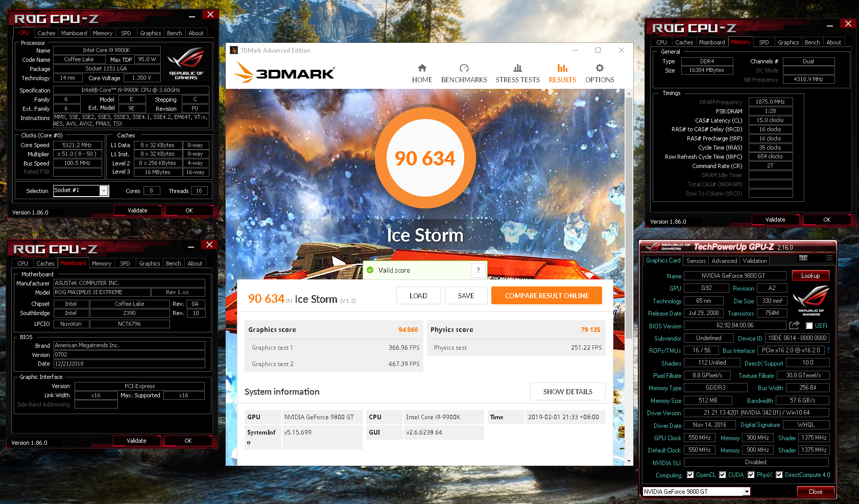The height and width of the screenshot is (504, 859).
Task: Click GPU-Z BIOS Version 62.92.84.00.06 field
Action: click(x=735, y=325)
